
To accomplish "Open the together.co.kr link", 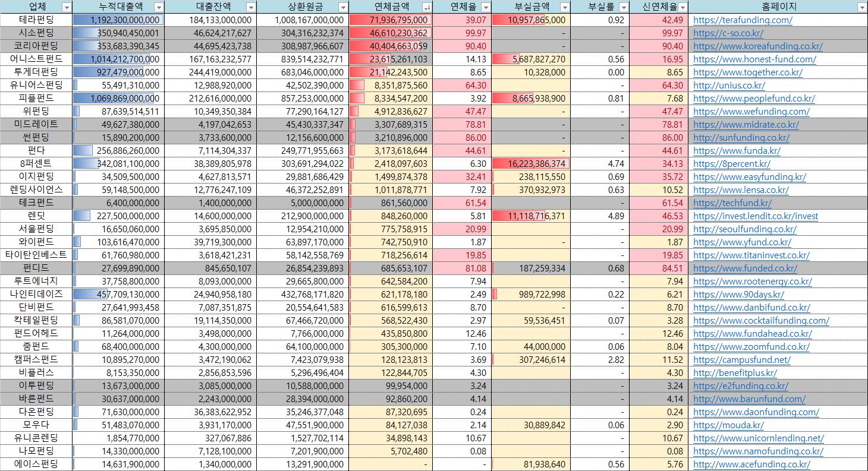I will (748, 72).
